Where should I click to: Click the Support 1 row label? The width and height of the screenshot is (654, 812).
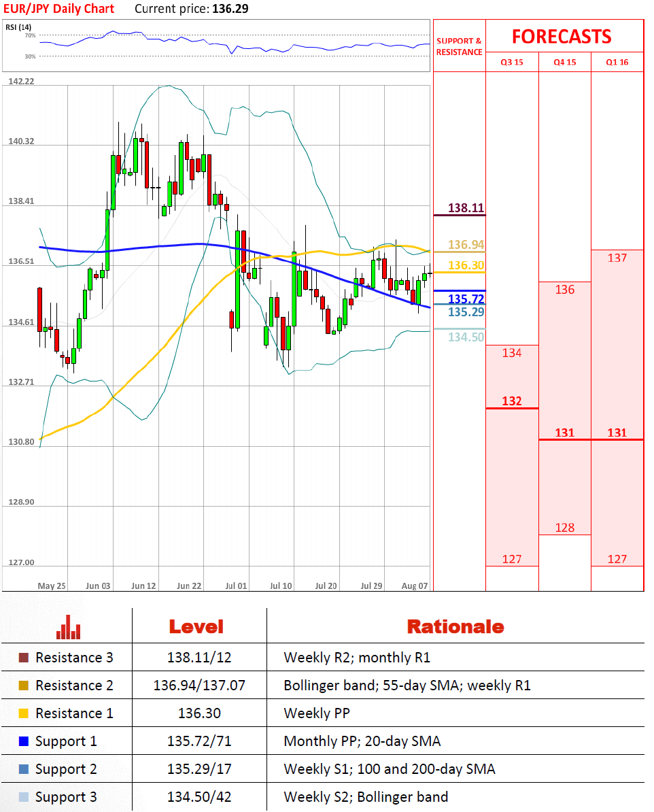[66, 741]
